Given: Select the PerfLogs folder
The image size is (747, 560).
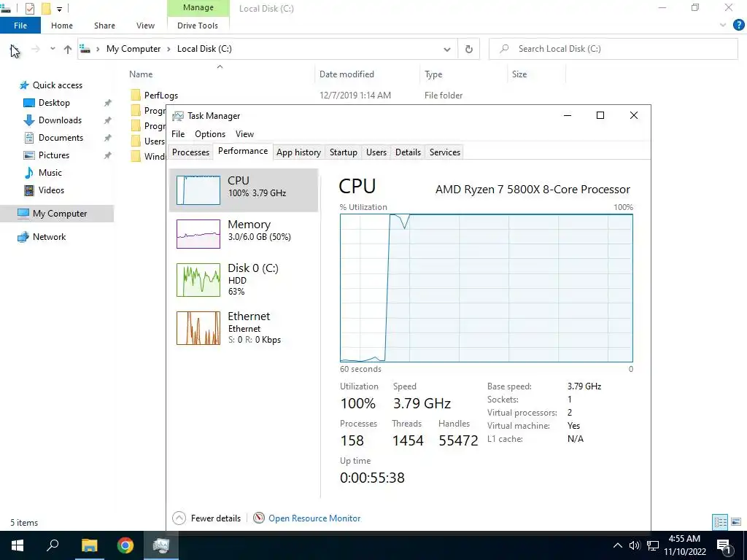Looking at the screenshot, I should pyautogui.click(x=161, y=96).
